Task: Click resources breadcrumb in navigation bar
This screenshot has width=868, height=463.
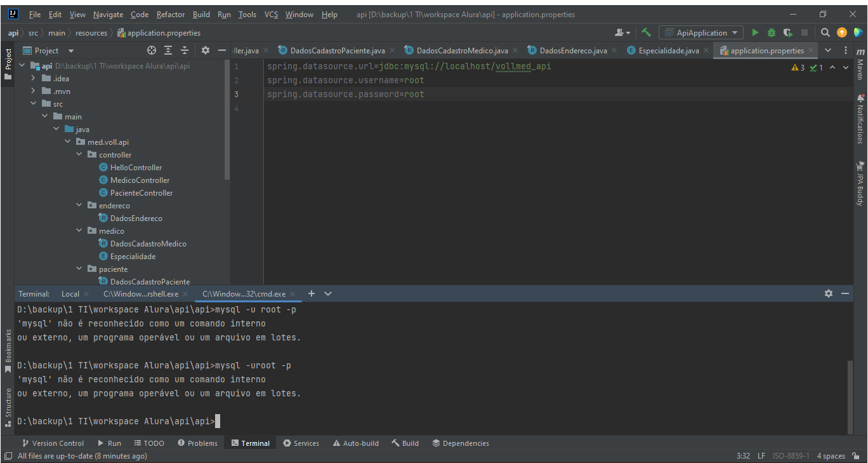Action: pyautogui.click(x=91, y=32)
